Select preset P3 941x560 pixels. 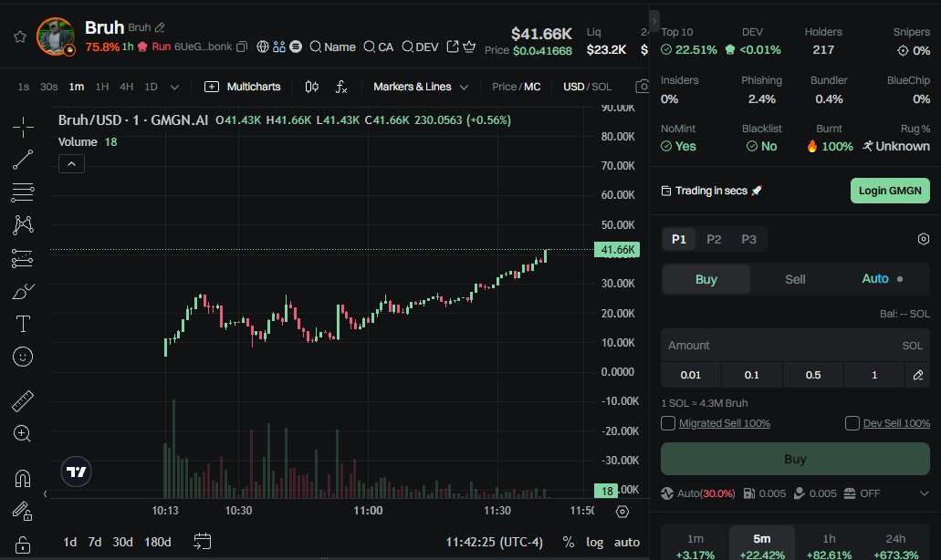tap(748, 239)
